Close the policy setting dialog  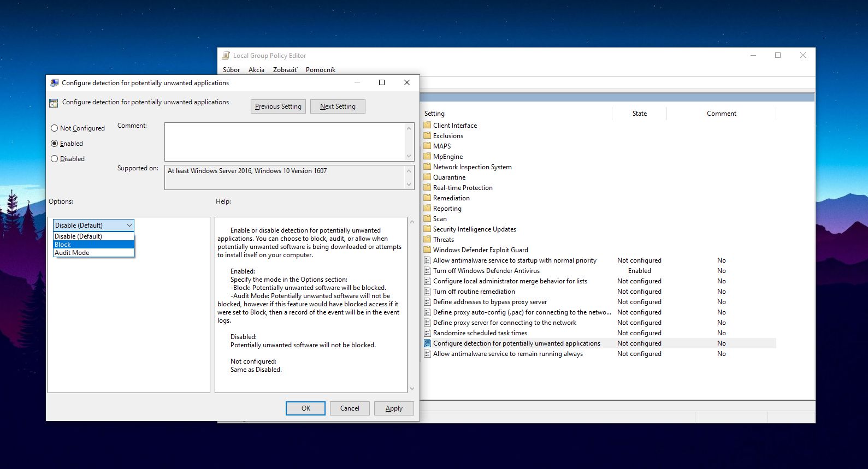pos(407,82)
